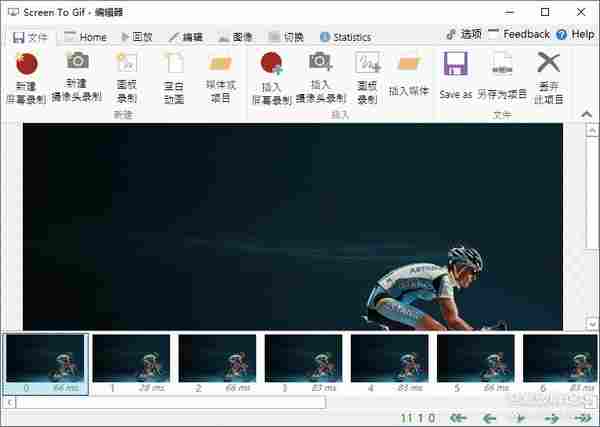This screenshot has height=427, width=600.
Task: Open the 图像 image tab
Action: pyautogui.click(x=235, y=37)
